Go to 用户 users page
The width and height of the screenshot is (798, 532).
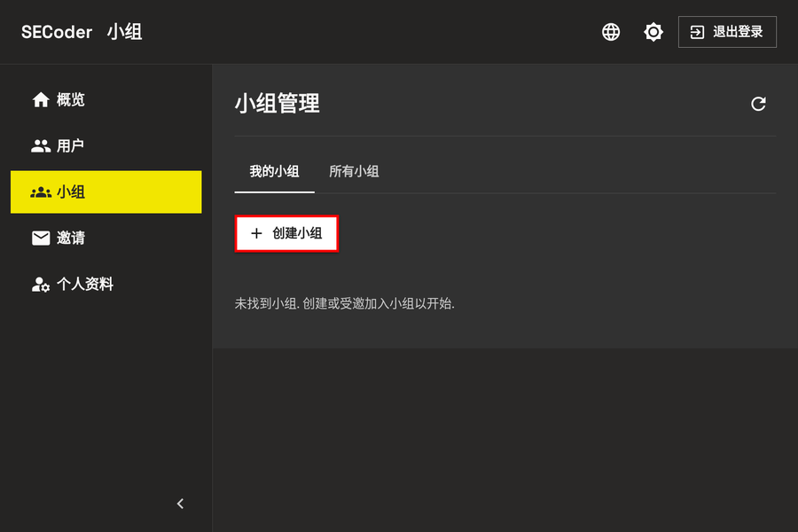pyautogui.click(x=106, y=146)
